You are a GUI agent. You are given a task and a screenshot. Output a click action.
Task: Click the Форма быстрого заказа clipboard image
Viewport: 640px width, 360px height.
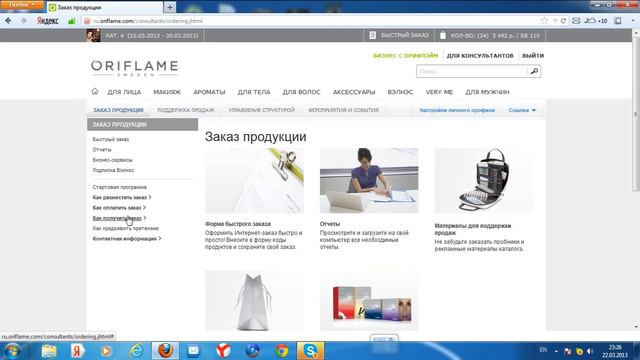coord(254,180)
